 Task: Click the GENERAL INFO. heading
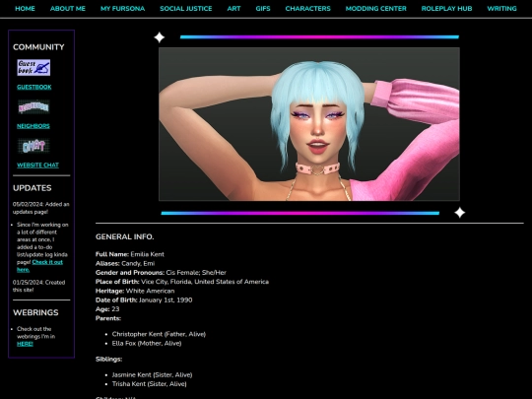(x=124, y=236)
